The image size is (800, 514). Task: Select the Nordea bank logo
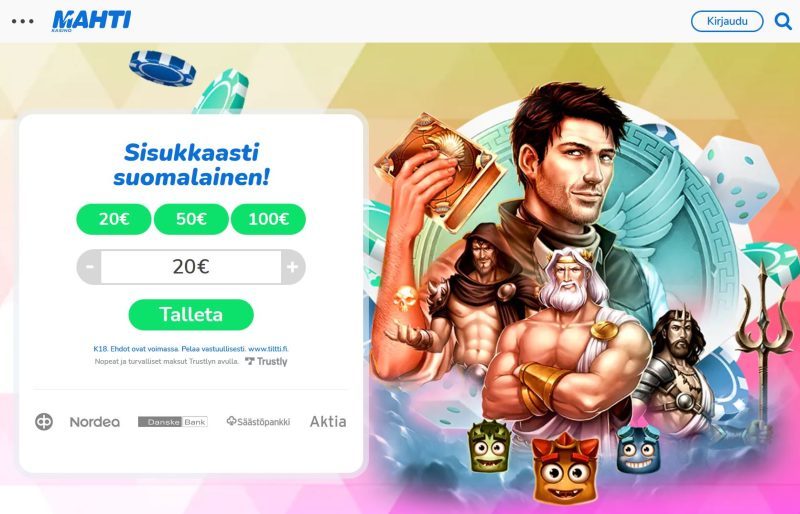coord(95,422)
